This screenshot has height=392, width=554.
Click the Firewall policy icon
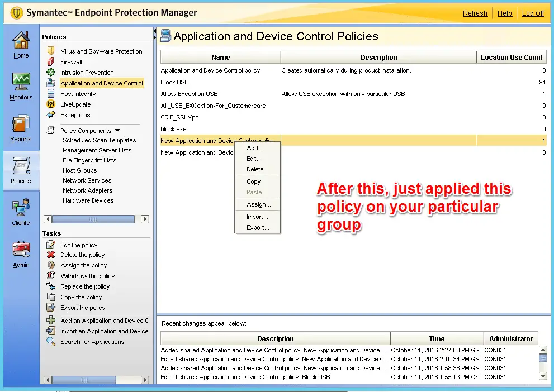click(51, 62)
